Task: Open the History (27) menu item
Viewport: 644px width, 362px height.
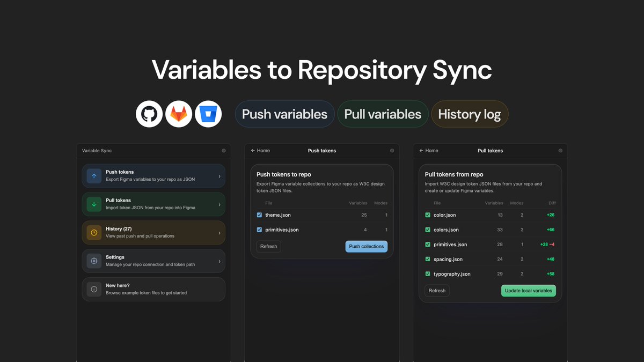Action: [153, 233]
